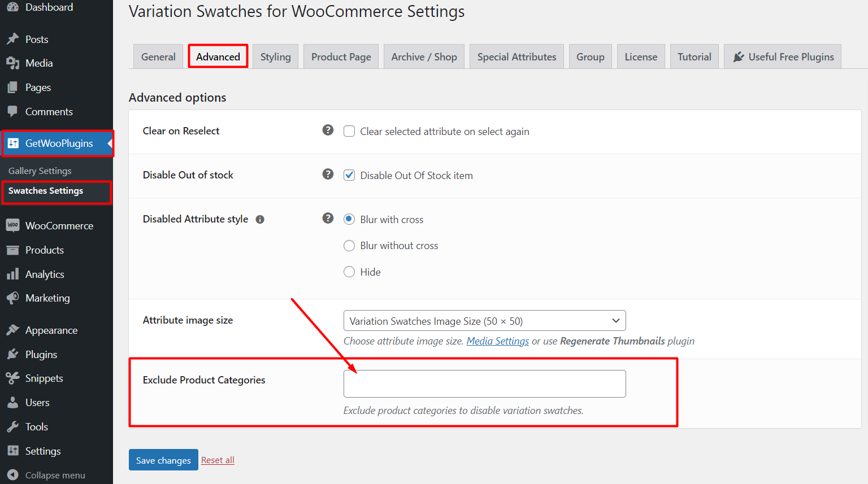Select Blur without cross radio option
This screenshot has height=484, width=868.
(349, 245)
